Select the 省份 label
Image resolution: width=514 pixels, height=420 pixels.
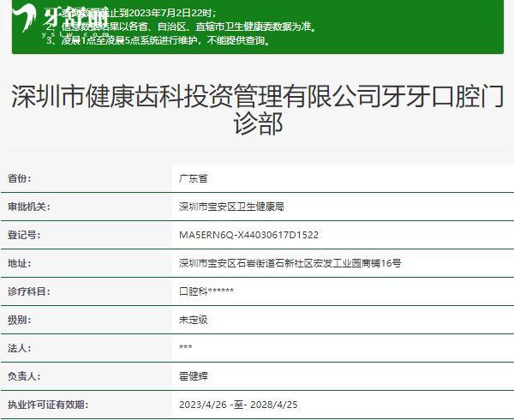click(20, 178)
